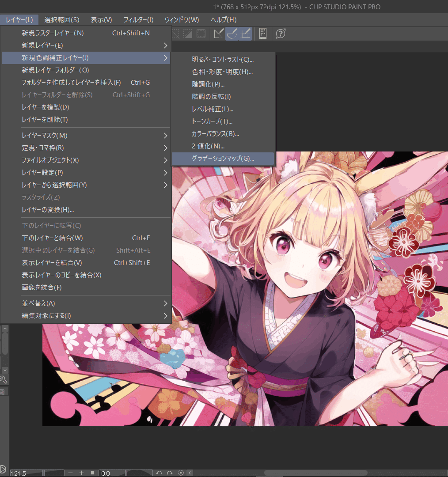The image size is (448, 477).
Task: Open the ヘルプ(H) menu
Action: 224,20
